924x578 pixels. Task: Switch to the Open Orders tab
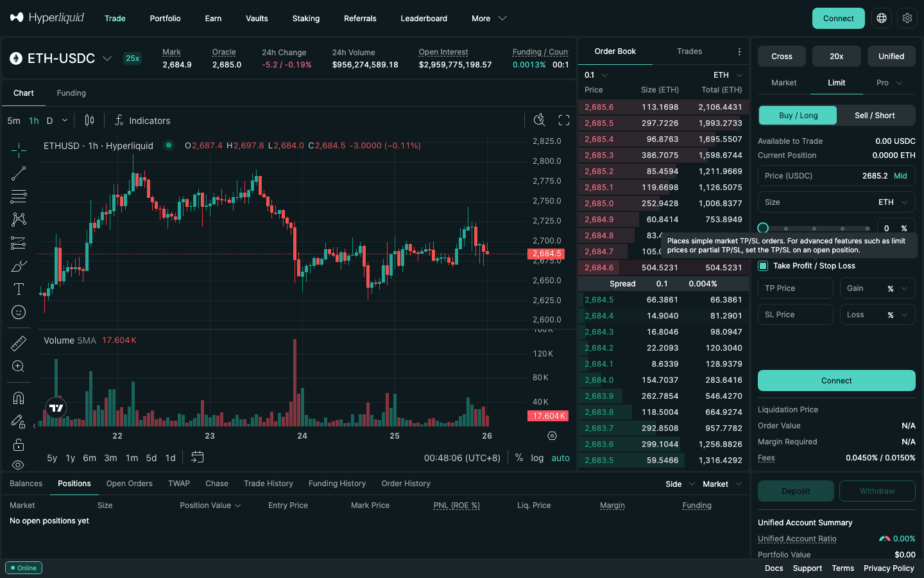coord(130,484)
